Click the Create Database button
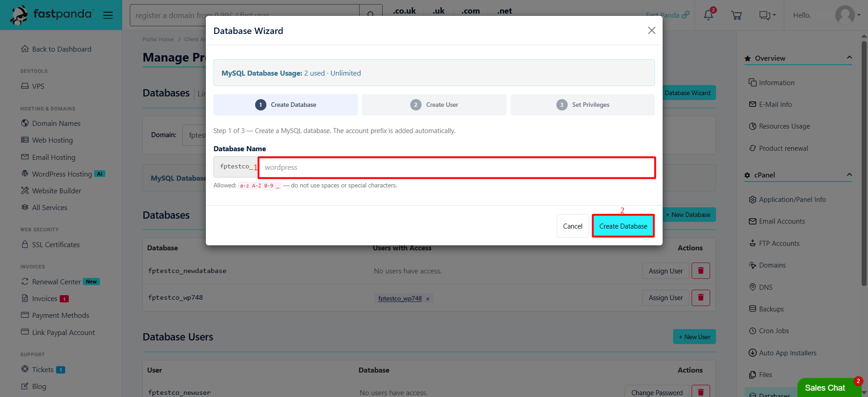868x397 pixels. 623,226
